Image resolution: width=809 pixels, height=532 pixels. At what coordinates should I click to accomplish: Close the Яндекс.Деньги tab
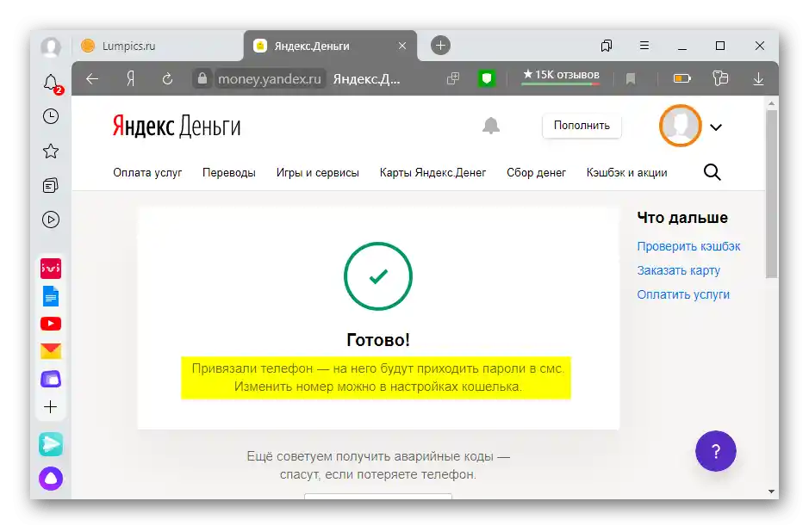[402, 46]
